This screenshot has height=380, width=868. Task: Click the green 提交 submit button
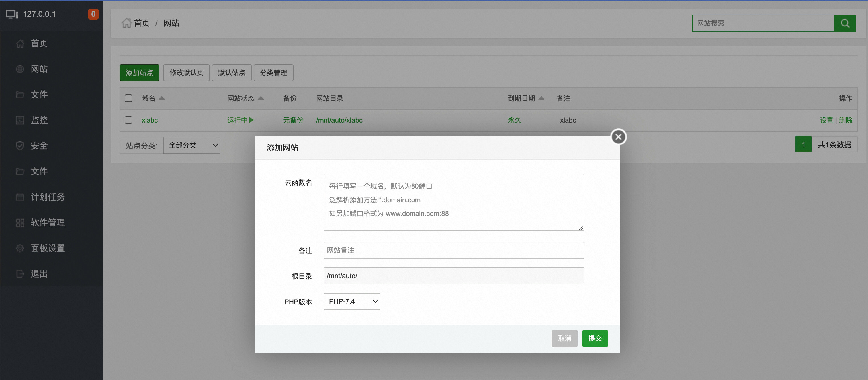point(595,338)
